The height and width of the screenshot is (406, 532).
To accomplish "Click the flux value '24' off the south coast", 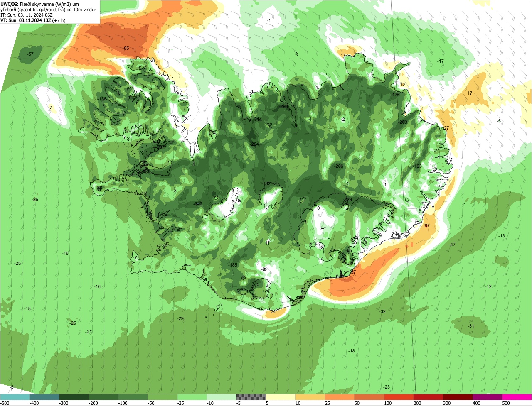I will 273,312.
